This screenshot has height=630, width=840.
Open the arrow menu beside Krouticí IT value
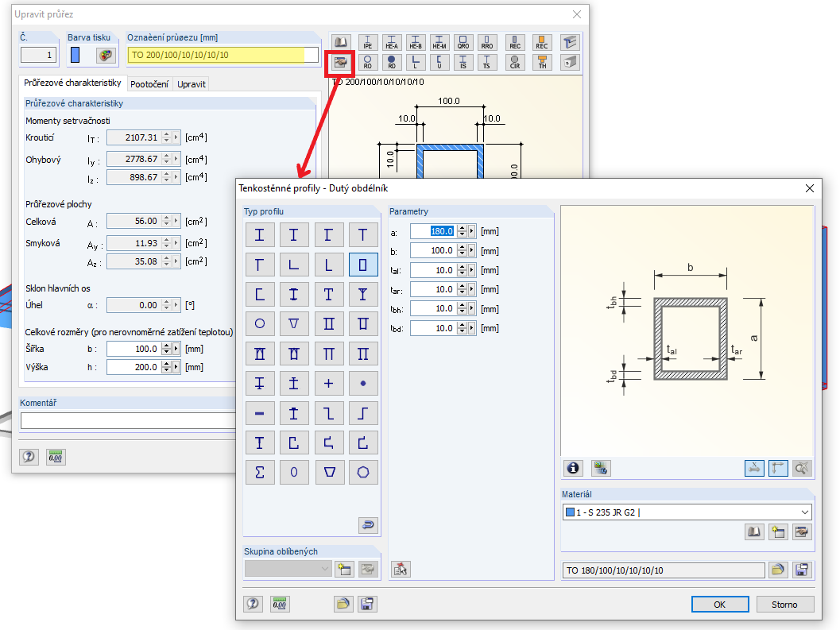coord(176,137)
